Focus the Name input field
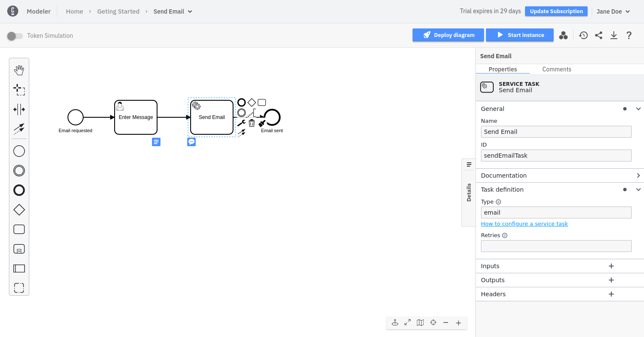 tap(556, 132)
